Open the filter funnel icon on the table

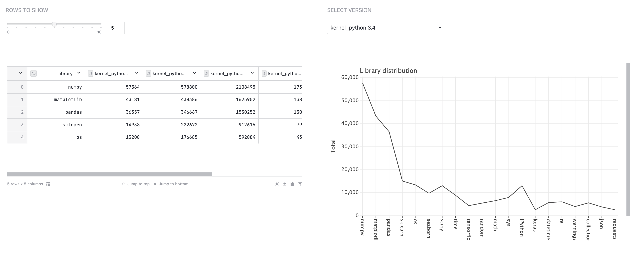coord(300,184)
